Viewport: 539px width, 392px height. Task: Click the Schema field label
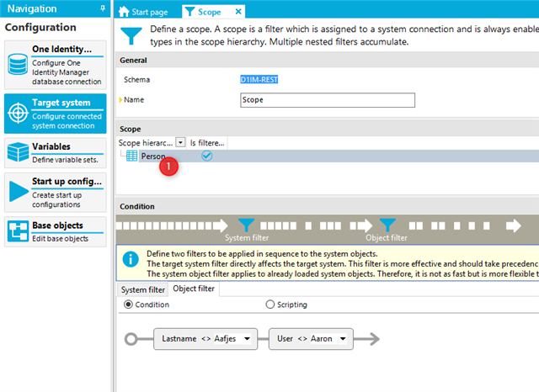pyautogui.click(x=136, y=80)
